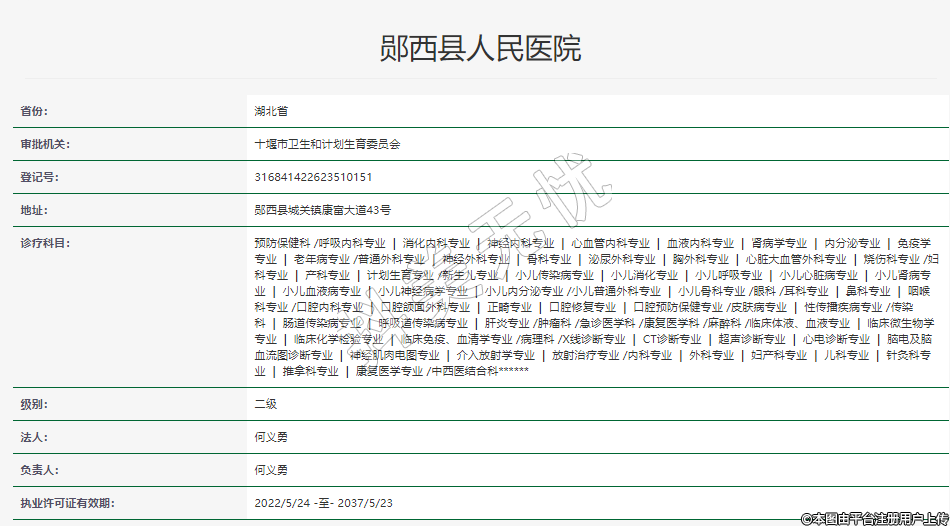Screen dimensions: 950x526
Task: Click the address 郧西县城关镇康富大道43号
Action: point(322,210)
